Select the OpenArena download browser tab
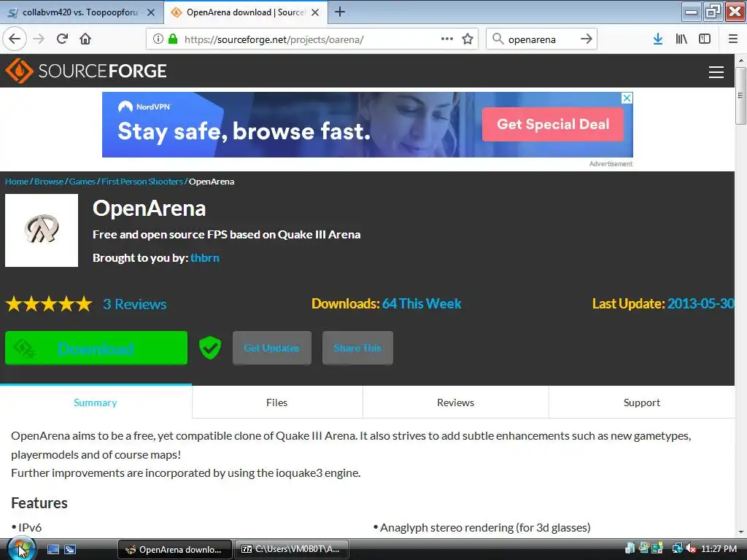 246,12
